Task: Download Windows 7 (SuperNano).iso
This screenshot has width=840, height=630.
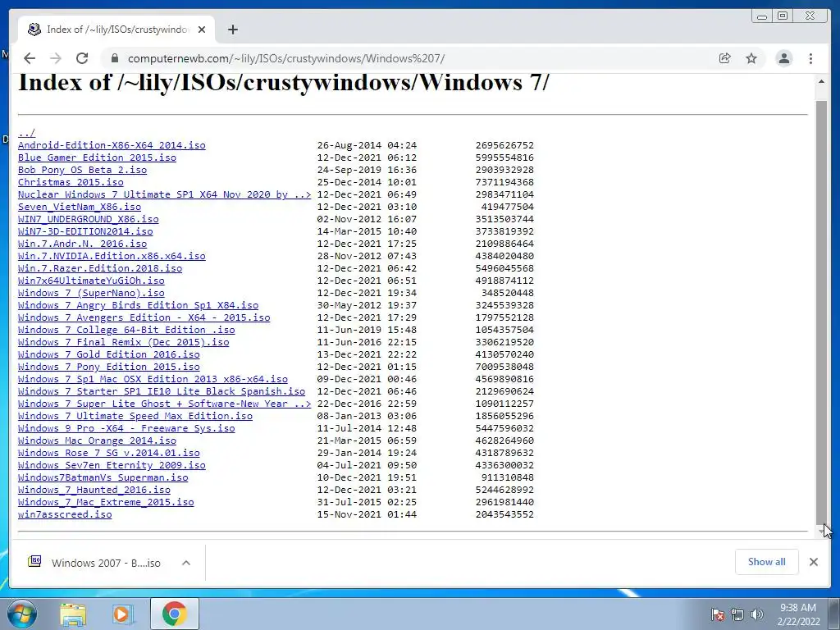Action: [x=91, y=293]
